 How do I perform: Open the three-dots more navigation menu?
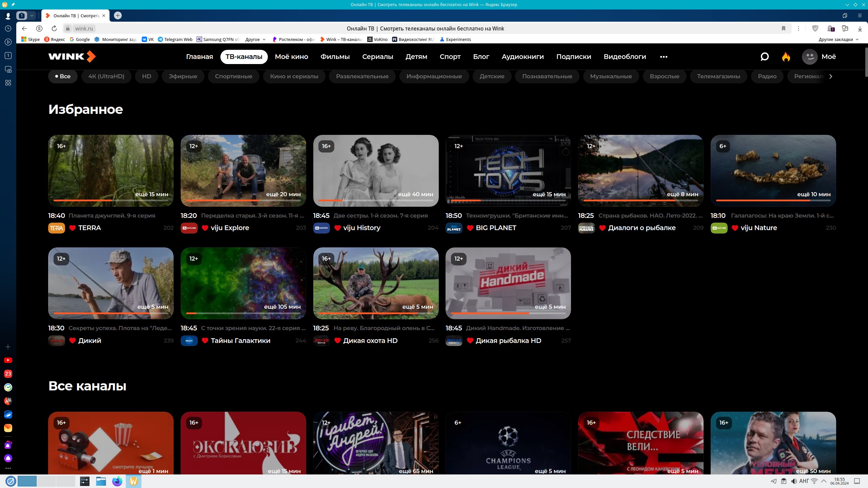(664, 57)
